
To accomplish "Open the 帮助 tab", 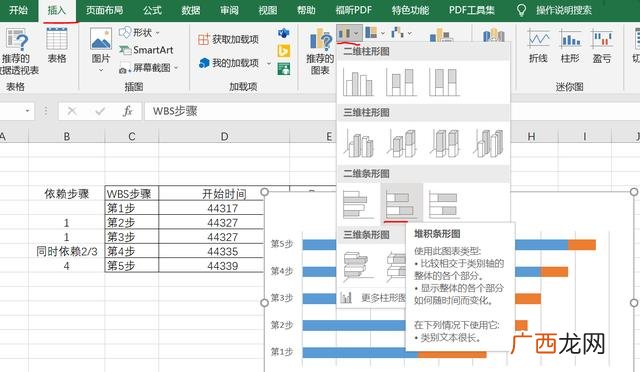I will coord(306,10).
